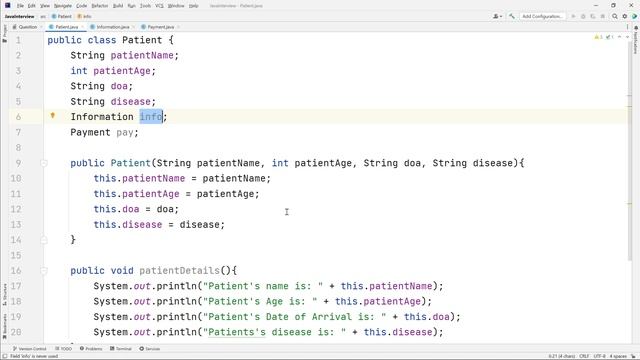
Task: Collapse the Patient constructor fold marker
Action: 44,163
